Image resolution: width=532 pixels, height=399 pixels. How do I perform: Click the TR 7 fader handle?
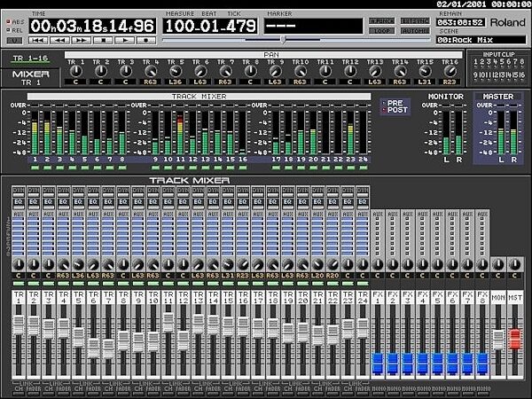108,348
